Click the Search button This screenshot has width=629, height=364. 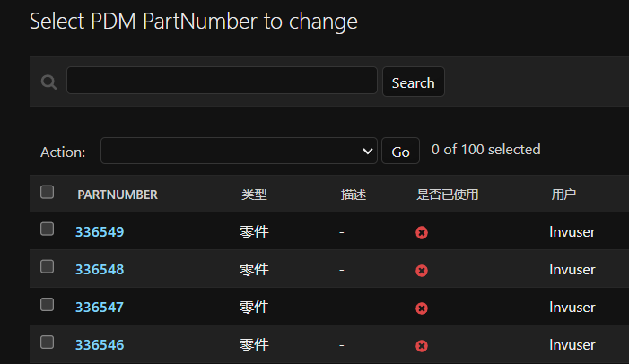click(x=413, y=82)
